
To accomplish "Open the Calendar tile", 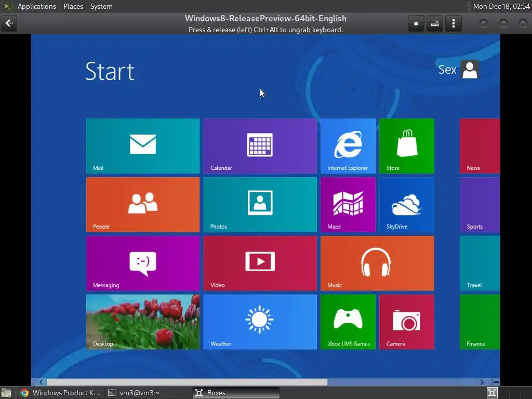I will click(260, 146).
